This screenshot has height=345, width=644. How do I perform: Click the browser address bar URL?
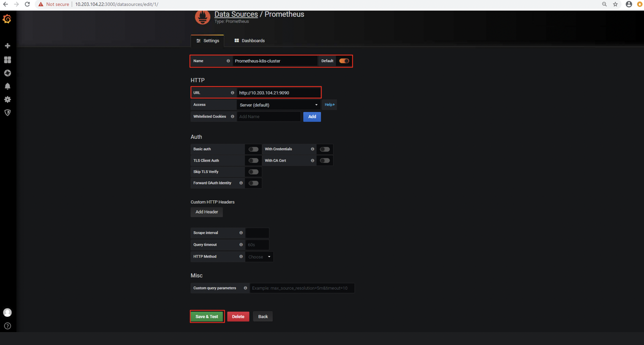(x=117, y=4)
